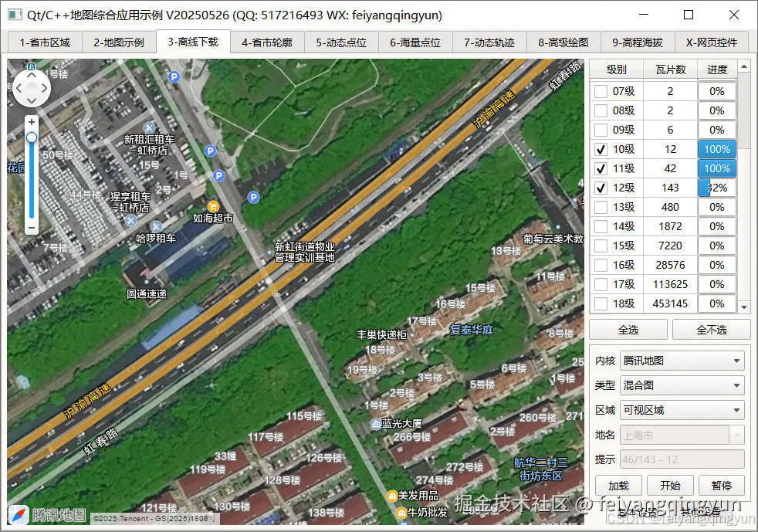The image size is (758, 532).
Task: Check the 07级 level checkbox
Action: 601,91
